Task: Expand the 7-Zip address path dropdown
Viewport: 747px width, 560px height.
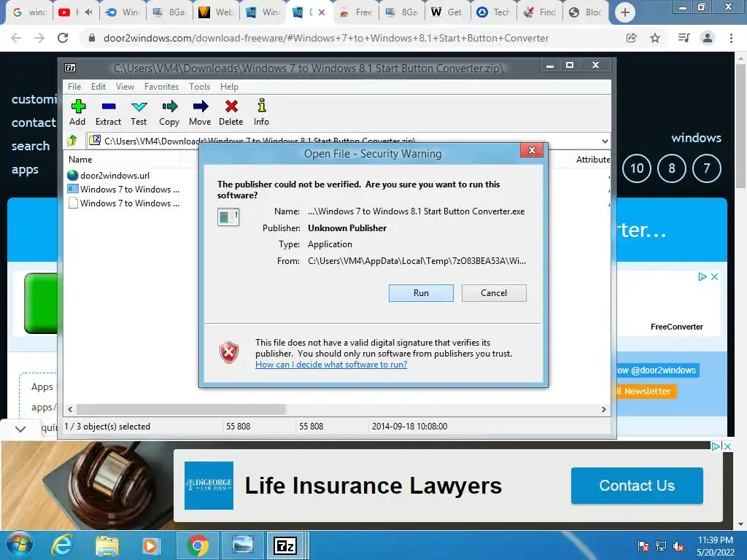Action: tap(605, 141)
